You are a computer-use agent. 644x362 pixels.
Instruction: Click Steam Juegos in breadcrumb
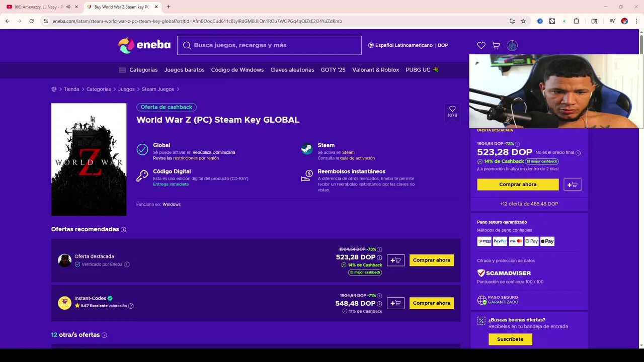158,89
